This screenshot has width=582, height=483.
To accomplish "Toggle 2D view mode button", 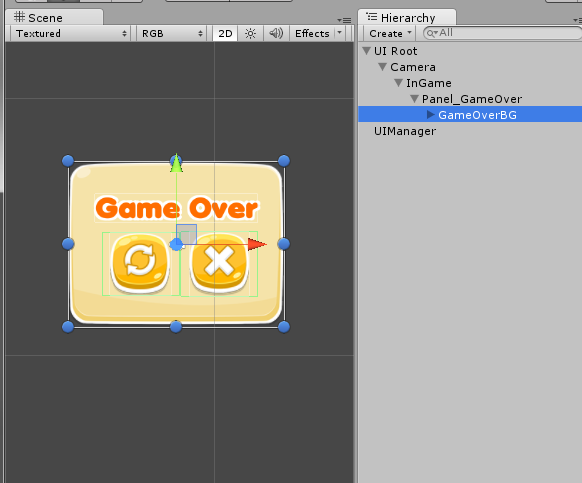I will [225, 33].
